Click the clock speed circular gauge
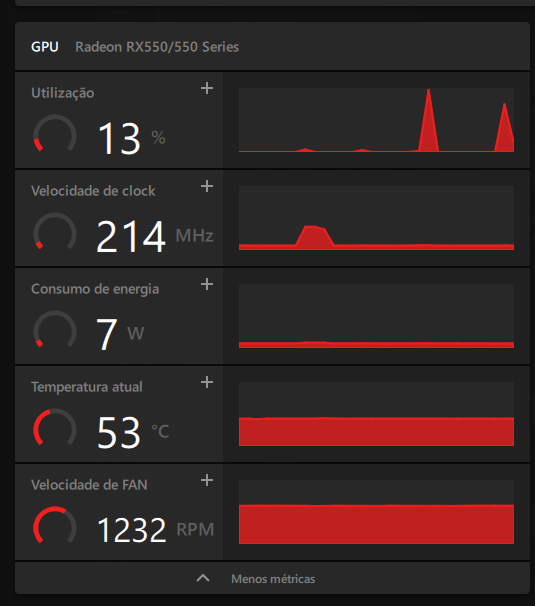The height and width of the screenshot is (606, 535). 55,232
